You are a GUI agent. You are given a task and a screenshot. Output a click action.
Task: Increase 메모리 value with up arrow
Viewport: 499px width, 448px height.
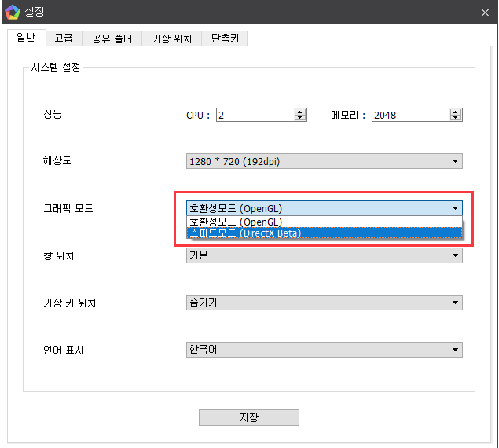pos(456,112)
